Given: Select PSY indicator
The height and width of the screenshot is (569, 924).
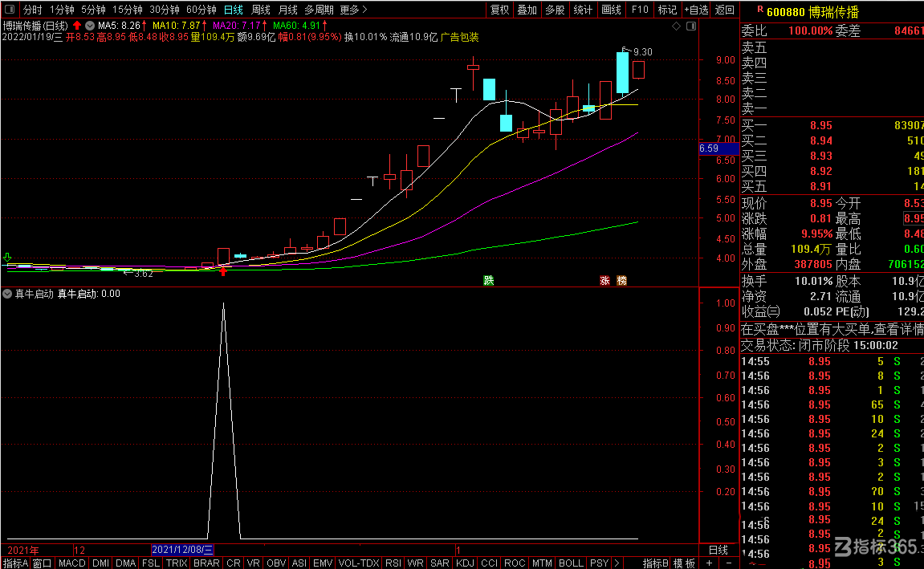Looking at the screenshot, I should [x=600, y=563].
